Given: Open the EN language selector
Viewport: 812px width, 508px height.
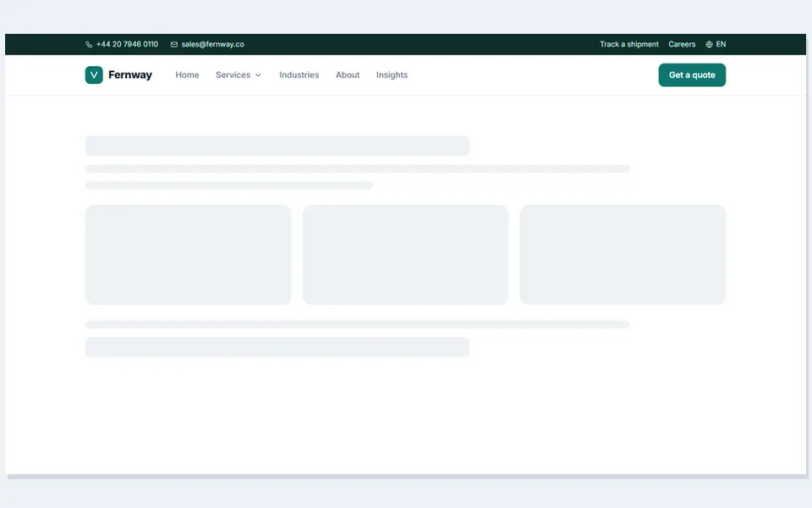Looking at the screenshot, I should click(x=716, y=45).
